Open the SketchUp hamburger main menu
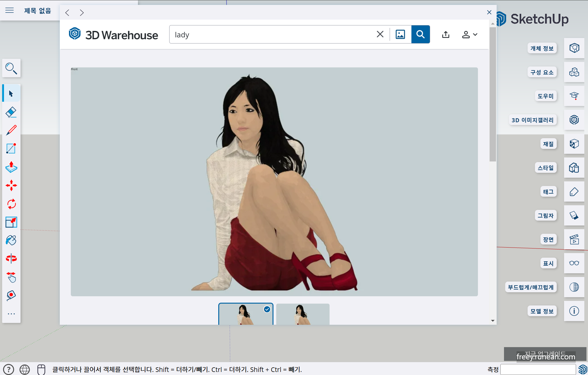 click(10, 10)
